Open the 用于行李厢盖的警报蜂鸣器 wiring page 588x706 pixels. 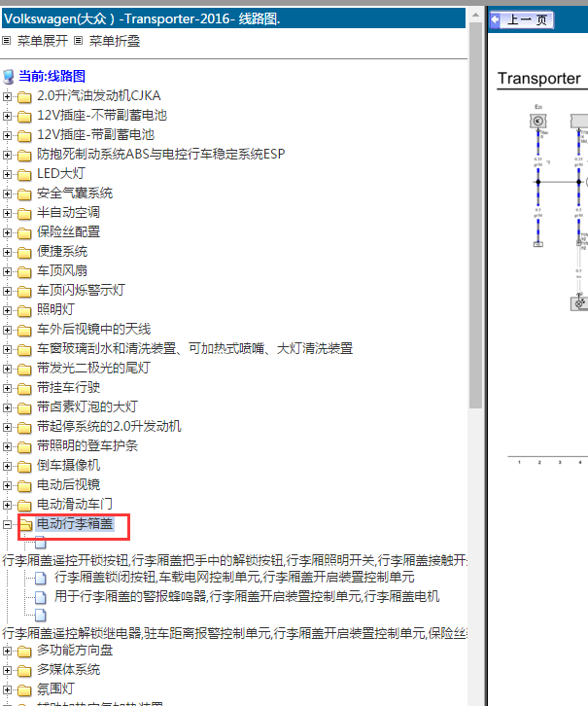[247, 596]
